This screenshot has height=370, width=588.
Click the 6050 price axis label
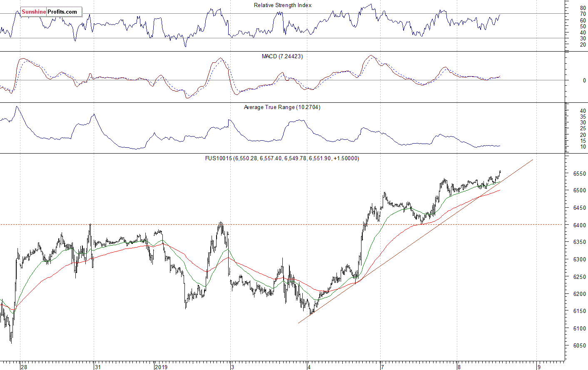(579, 345)
